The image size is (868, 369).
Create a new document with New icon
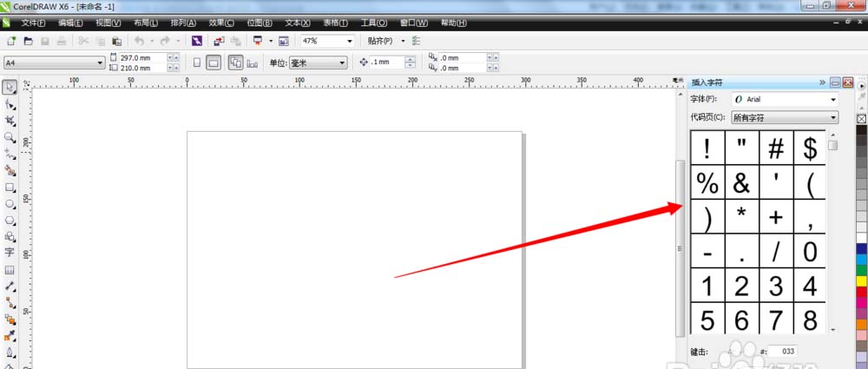(11, 41)
